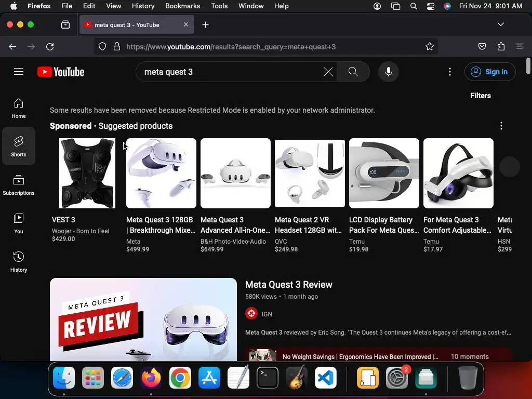Launch Google Chrome from Dock
This screenshot has width=532, height=399.
[x=180, y=378]
